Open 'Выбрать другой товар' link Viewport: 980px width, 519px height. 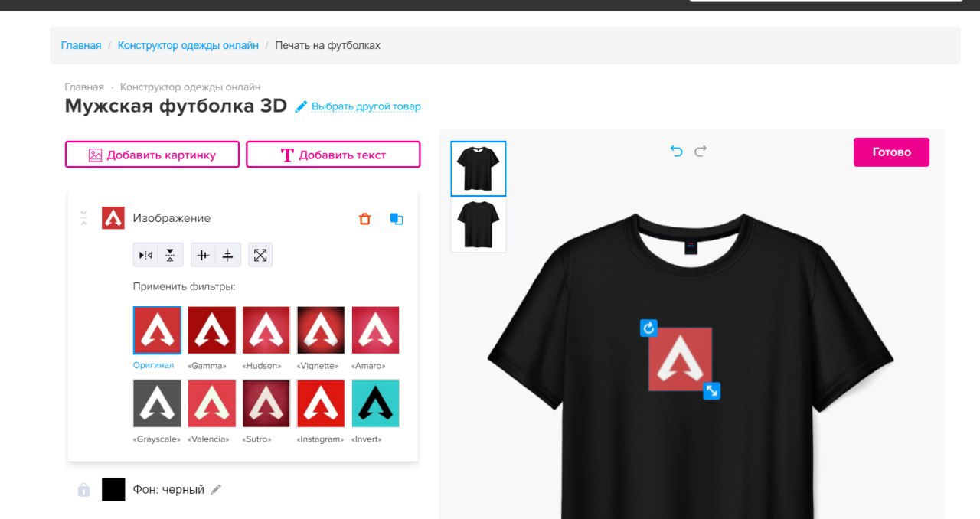(x=366, y=106)
